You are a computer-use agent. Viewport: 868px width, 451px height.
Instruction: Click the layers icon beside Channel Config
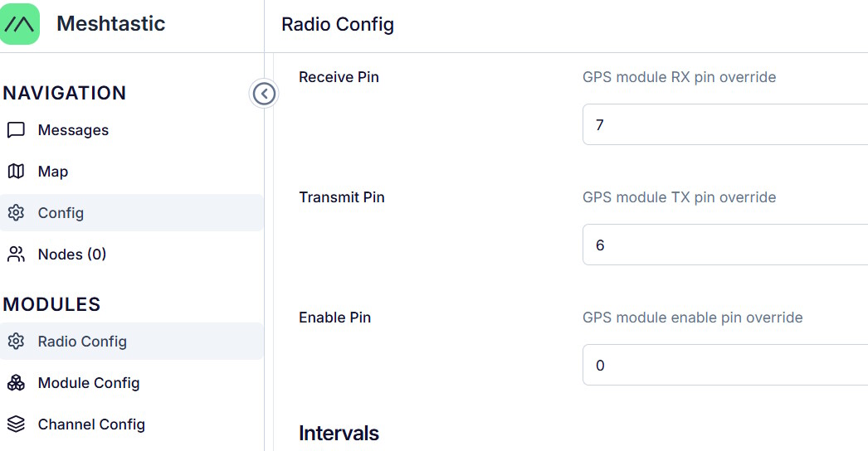(16, 424)
